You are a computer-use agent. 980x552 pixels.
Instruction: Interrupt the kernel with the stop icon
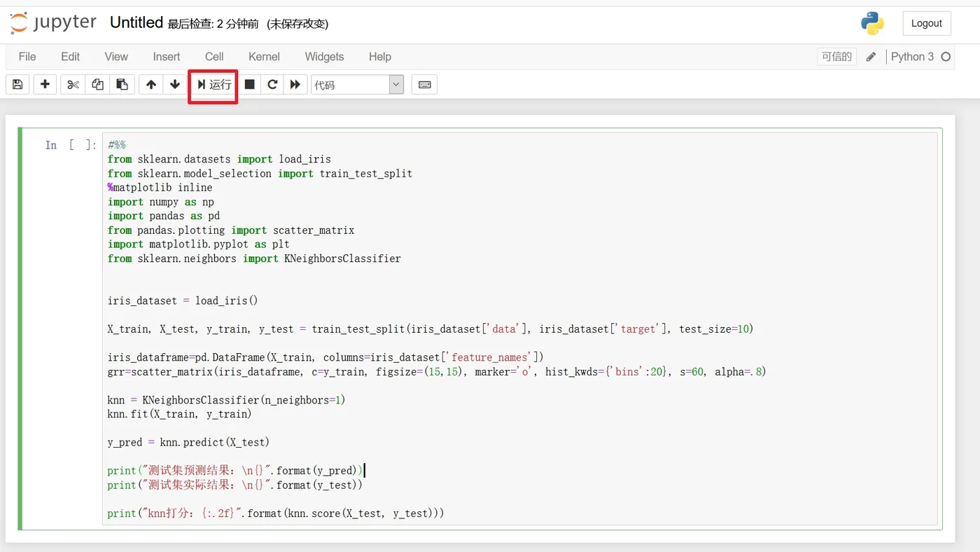pyautogui.click(x=249, y=85)
